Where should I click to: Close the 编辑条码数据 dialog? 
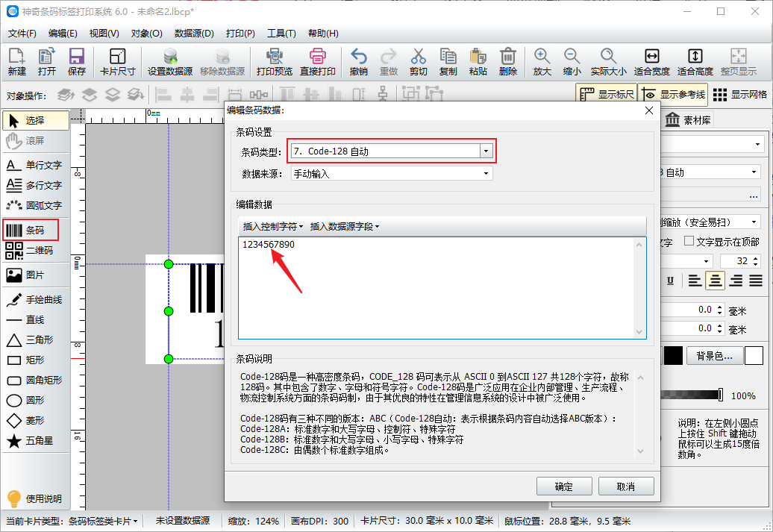(x=649, y=110)
